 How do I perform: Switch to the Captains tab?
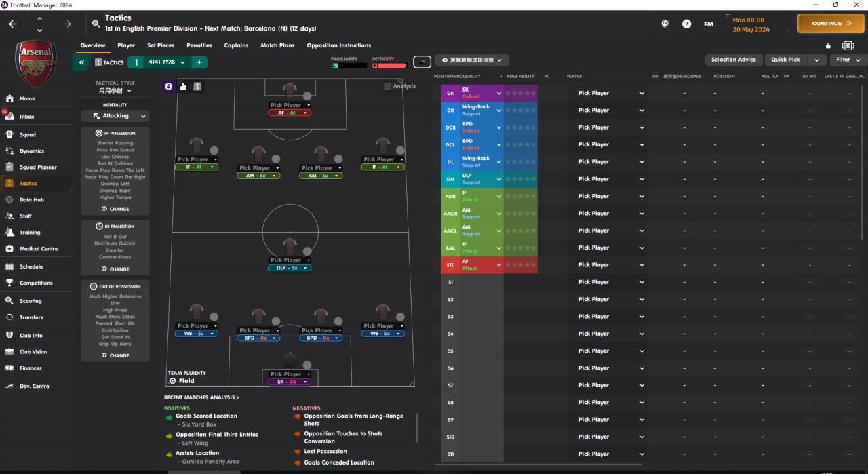(236, 45)
